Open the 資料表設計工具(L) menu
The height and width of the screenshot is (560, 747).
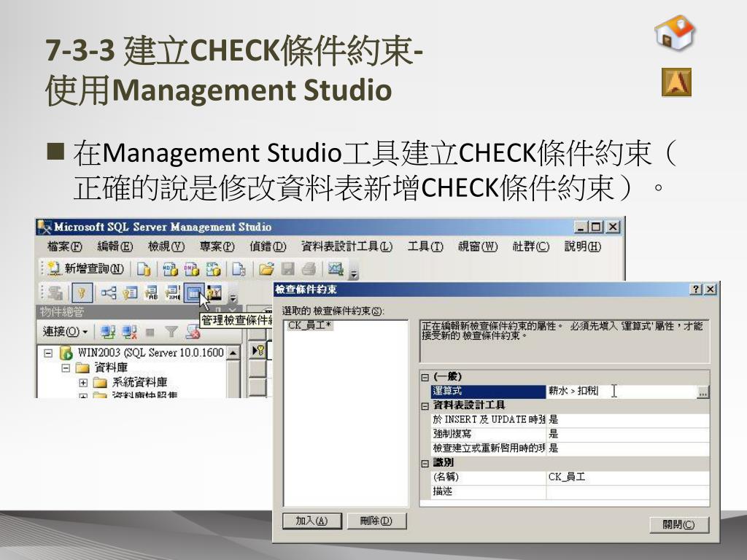point(347,246)
